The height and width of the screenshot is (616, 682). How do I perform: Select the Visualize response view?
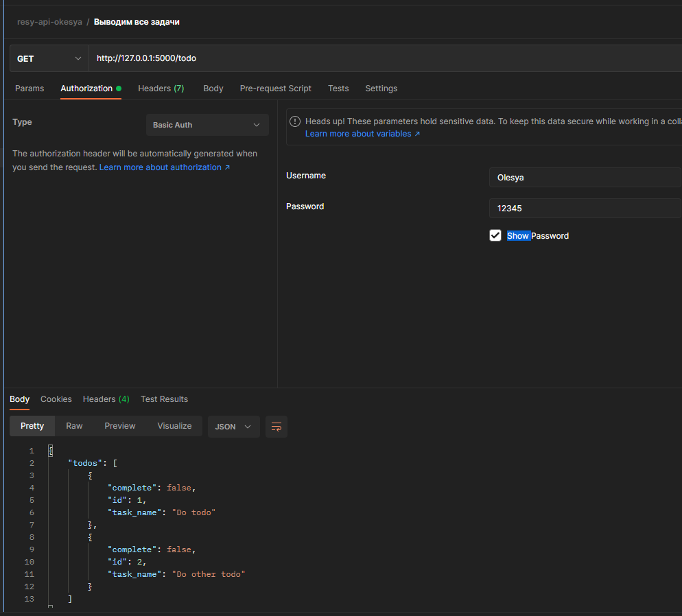coord(174,425)
